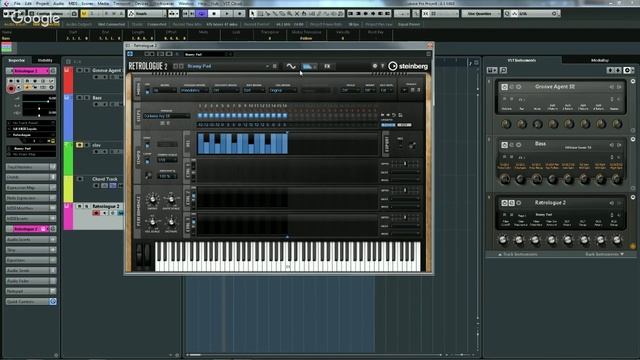Image resolution: width=640 pixels, height=360 pixels.
Task: Select the Retrologue 2 track
Action: [106, 206]
